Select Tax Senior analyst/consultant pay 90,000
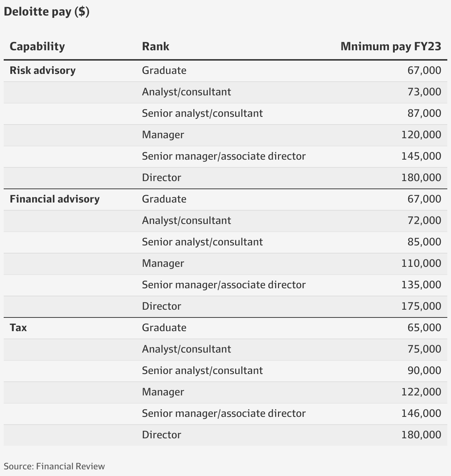451x476 pixels. (424, 371)
